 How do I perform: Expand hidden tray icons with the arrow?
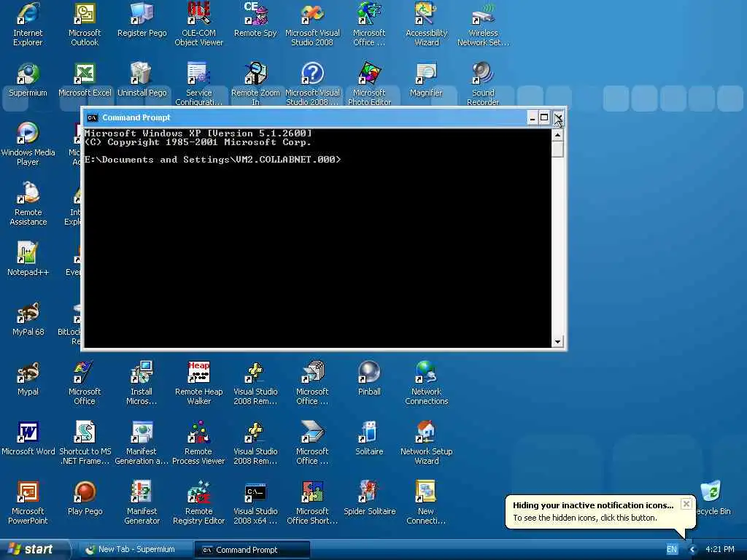693,550
